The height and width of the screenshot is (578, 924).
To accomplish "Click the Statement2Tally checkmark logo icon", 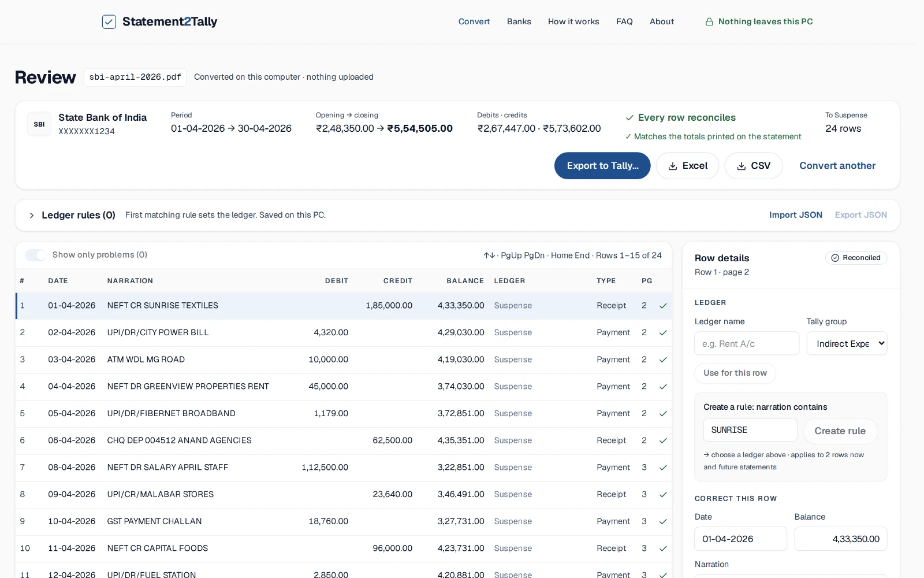I will pos(109,22).
